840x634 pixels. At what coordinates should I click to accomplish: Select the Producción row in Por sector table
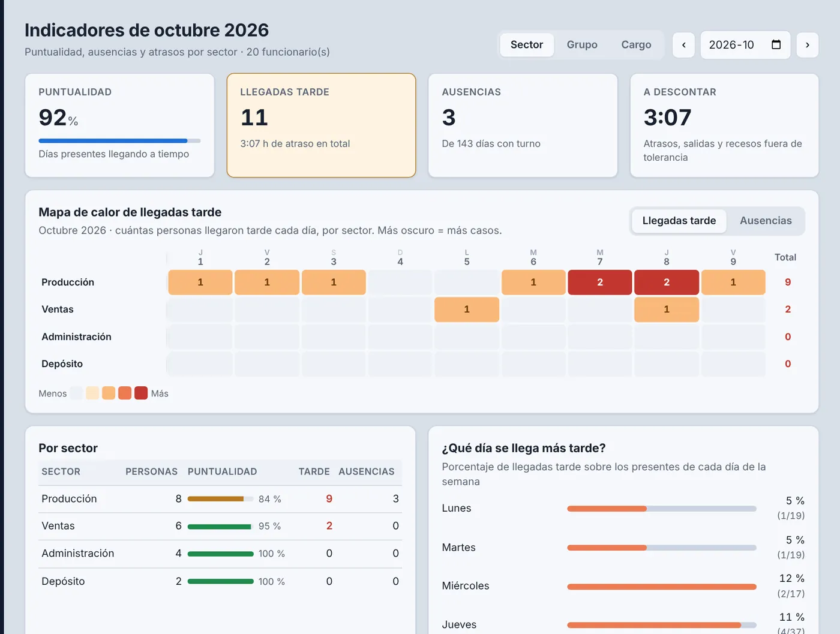click(220, 499)
